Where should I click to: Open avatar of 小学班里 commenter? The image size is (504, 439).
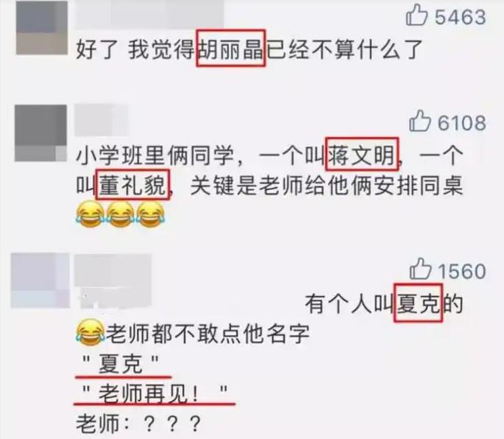[x=40, y=133]
